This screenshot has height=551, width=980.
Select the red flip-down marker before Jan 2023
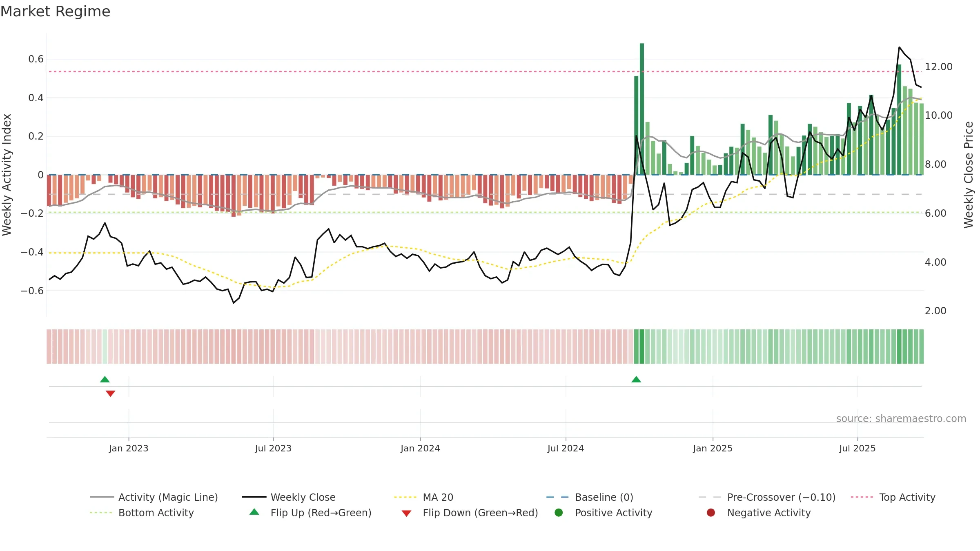point(110,393)
